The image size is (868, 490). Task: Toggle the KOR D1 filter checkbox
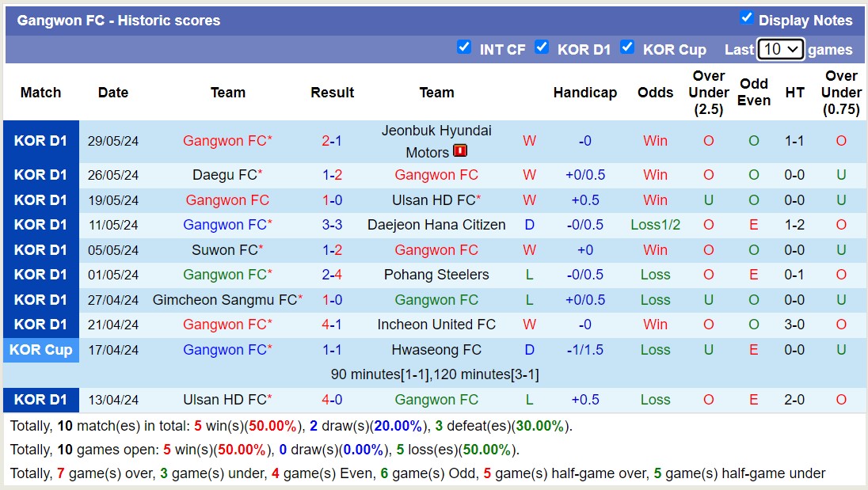coord(542,47)
